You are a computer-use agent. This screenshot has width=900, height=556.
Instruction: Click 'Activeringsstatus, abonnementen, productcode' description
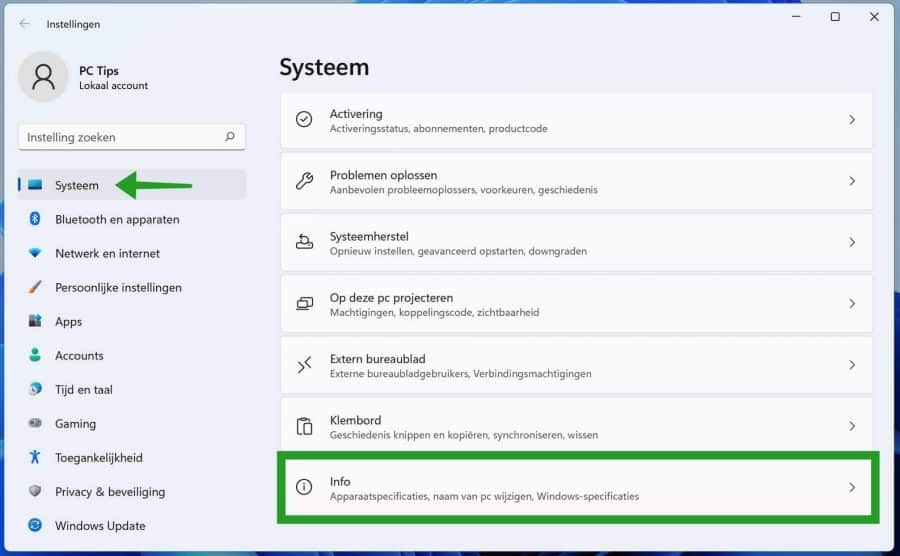439,129
